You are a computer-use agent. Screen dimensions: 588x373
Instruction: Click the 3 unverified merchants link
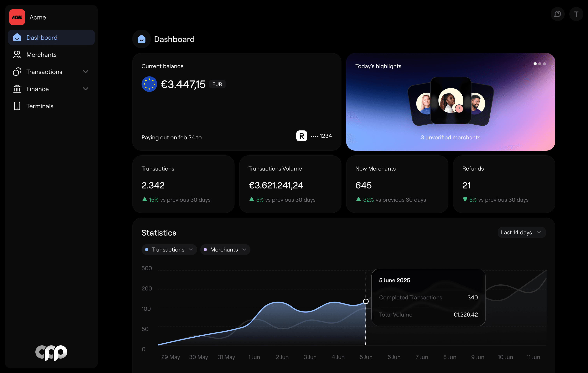pyautogui.click(x=450, y=137)
